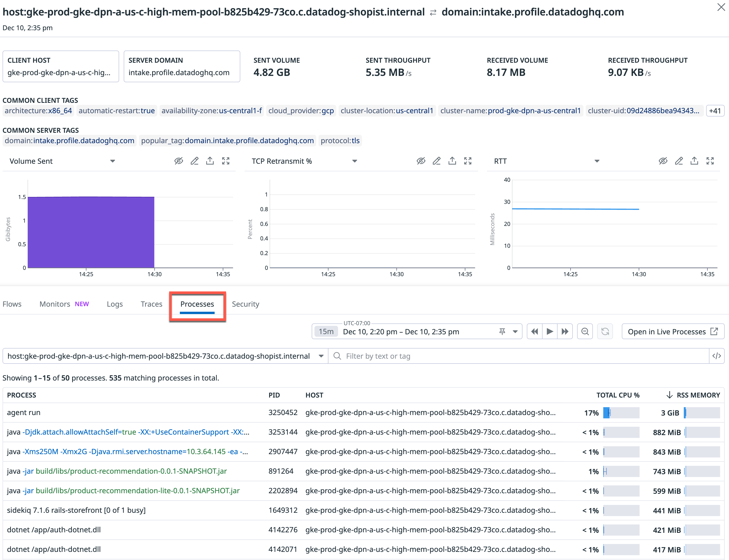Open the product-recommendation SNAPSHOT jar link

click(132, 471)
